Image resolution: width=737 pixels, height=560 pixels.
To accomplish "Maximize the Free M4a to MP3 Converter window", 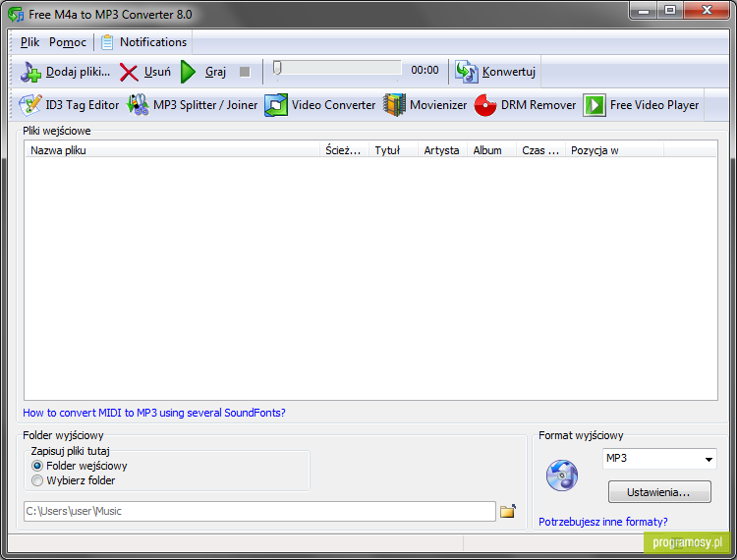I will point(670,11).
